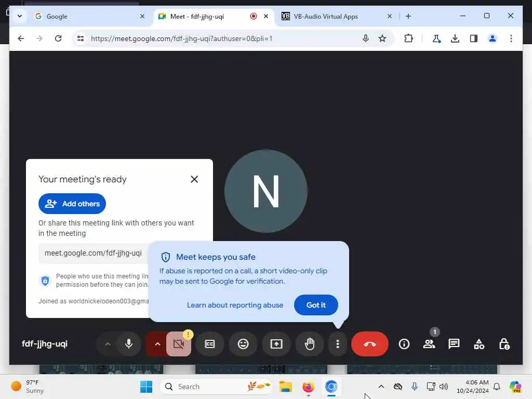Expand video settings chevron beside camera
532x399 pixels.
157,344
